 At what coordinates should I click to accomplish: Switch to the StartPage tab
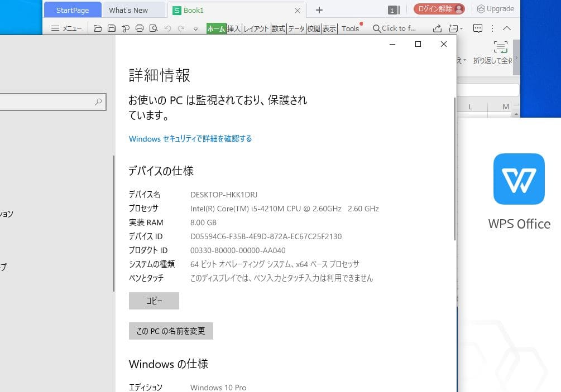coord(73,10)
